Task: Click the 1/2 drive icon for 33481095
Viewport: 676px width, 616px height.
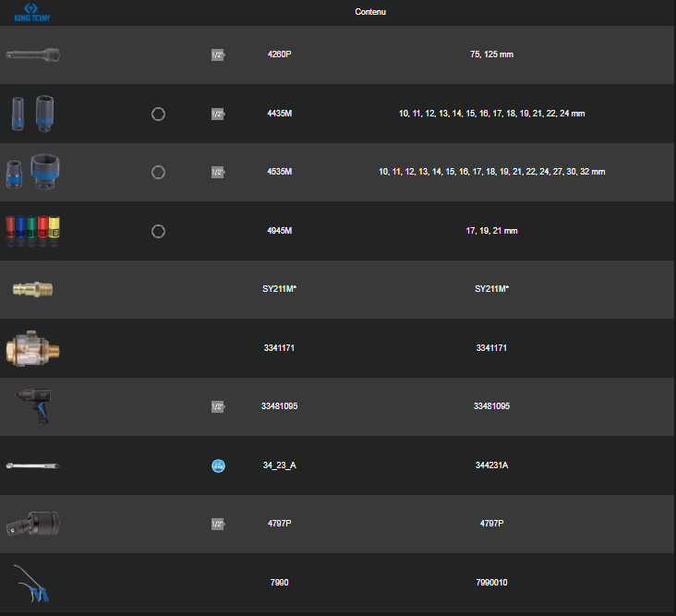Action: 218,406
